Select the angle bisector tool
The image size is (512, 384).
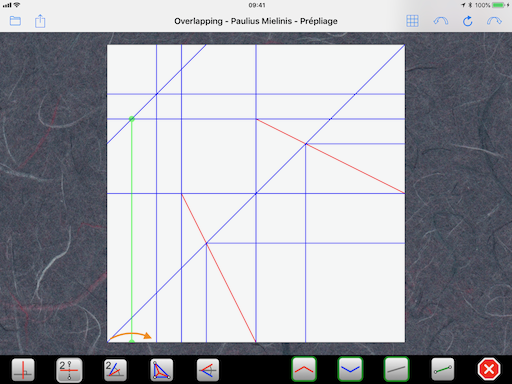tap(115, 369)
